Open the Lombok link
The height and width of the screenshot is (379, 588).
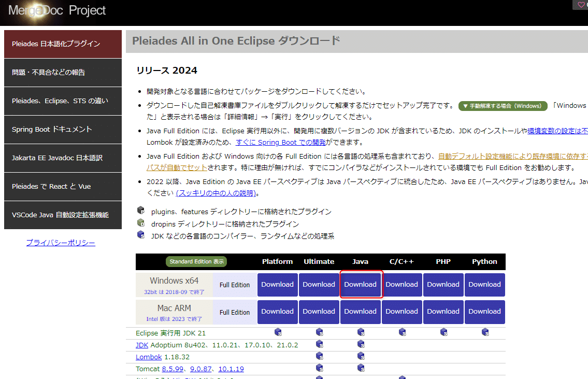click(x=149, y=357)
